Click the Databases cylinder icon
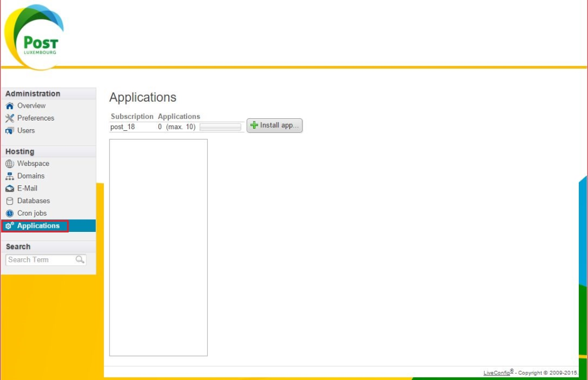Viewport: 588px width, 380px height. 10,201
